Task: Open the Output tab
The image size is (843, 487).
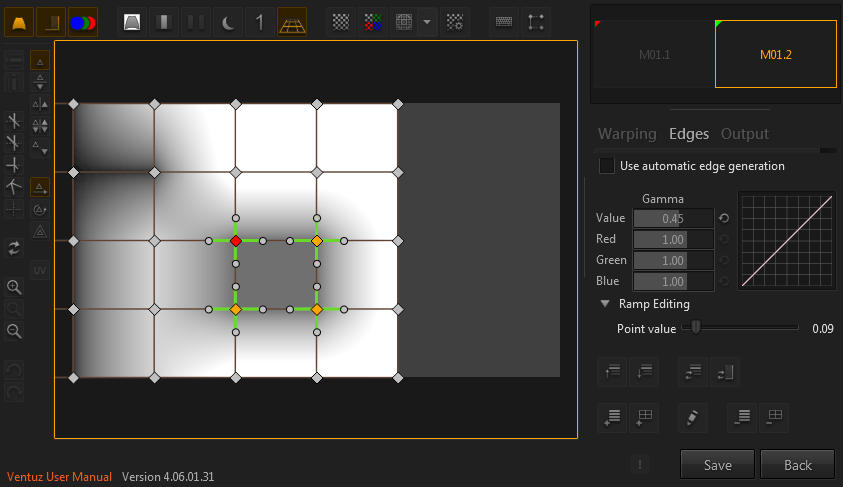Action: (745, 134)
